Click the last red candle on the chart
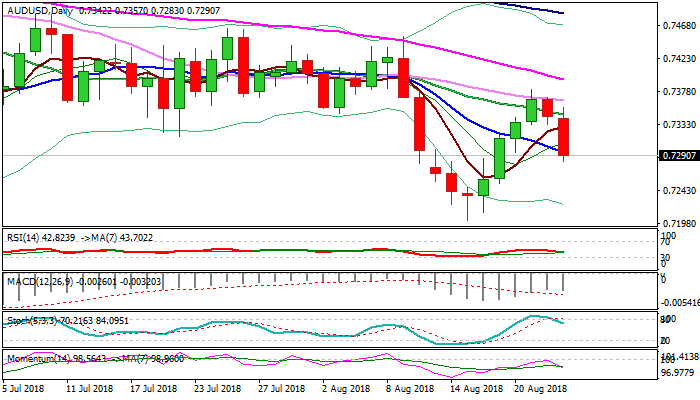The width and height of the screenshot is (700, 400). pos(564,136)
